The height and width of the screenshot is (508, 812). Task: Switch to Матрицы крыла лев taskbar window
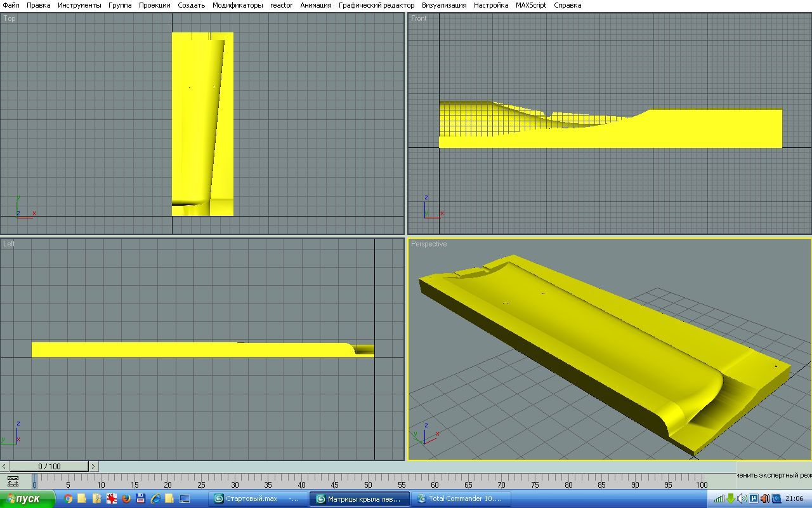pyautogui.click(x=360, y=499)
